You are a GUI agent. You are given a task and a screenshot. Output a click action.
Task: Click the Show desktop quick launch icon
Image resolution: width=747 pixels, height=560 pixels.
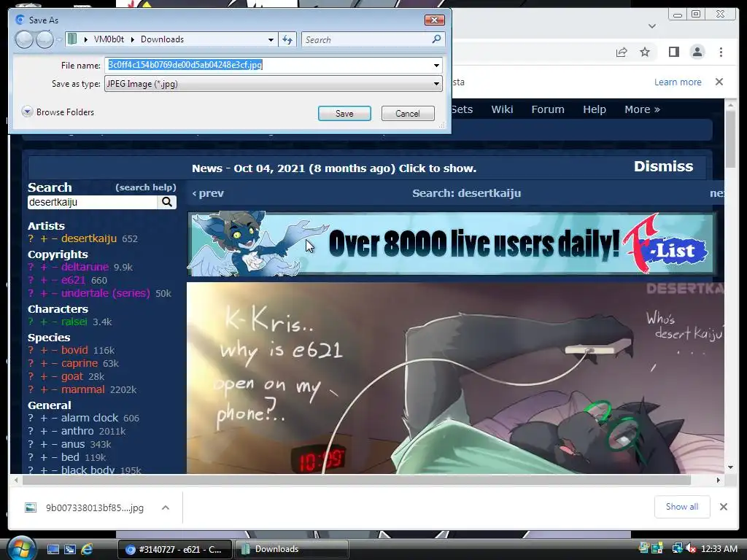[53, 550]
